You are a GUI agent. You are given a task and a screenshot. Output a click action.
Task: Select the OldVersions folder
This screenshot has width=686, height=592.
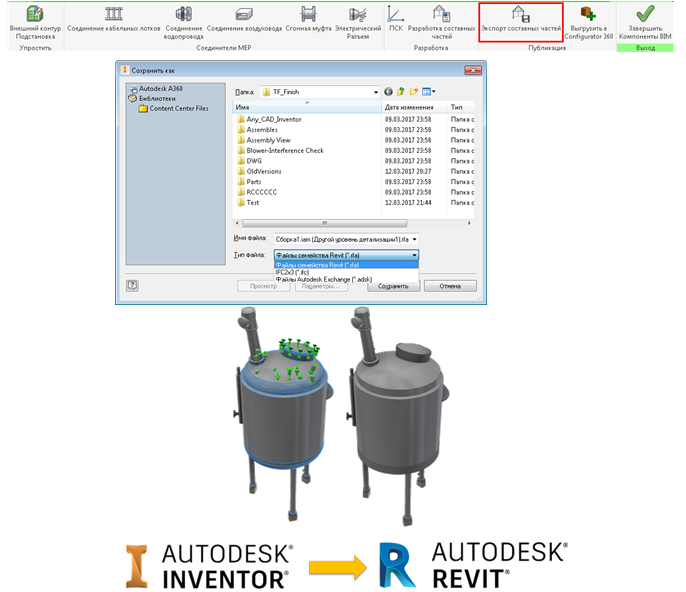(259, 172)
